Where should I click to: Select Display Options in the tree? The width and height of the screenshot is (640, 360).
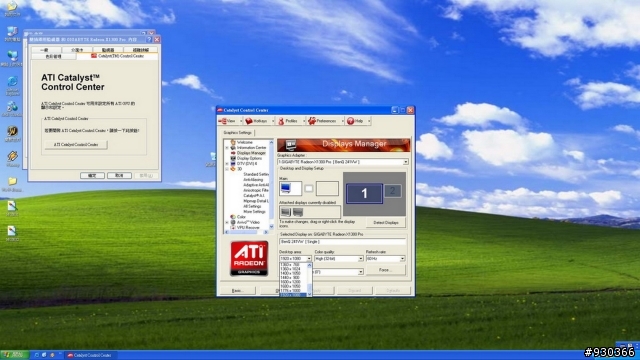click(x=249, y=158)
